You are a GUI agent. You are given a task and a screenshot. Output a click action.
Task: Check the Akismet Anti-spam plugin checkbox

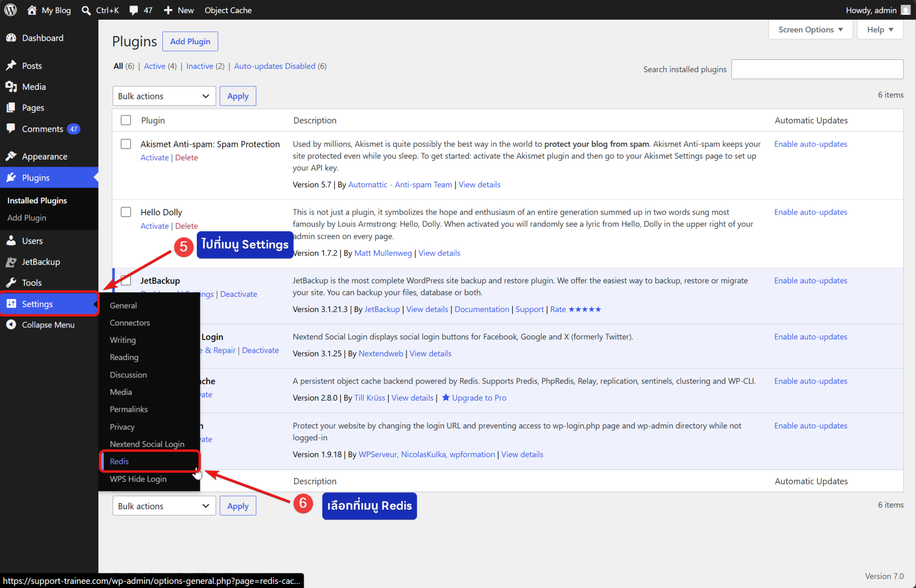[126, 144]
